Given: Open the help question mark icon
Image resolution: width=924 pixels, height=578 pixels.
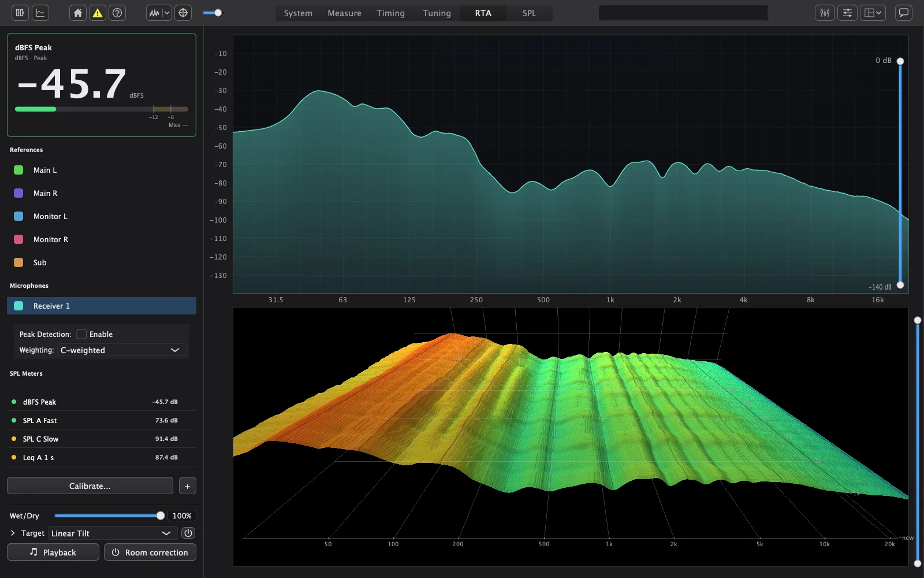Looking at the screenshot, I should [x=117, y=13].
